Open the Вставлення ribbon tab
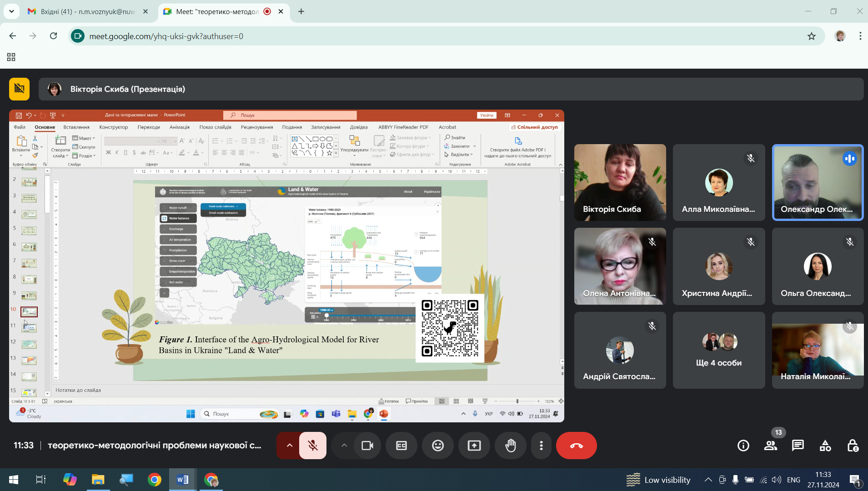 coord(76,127)
